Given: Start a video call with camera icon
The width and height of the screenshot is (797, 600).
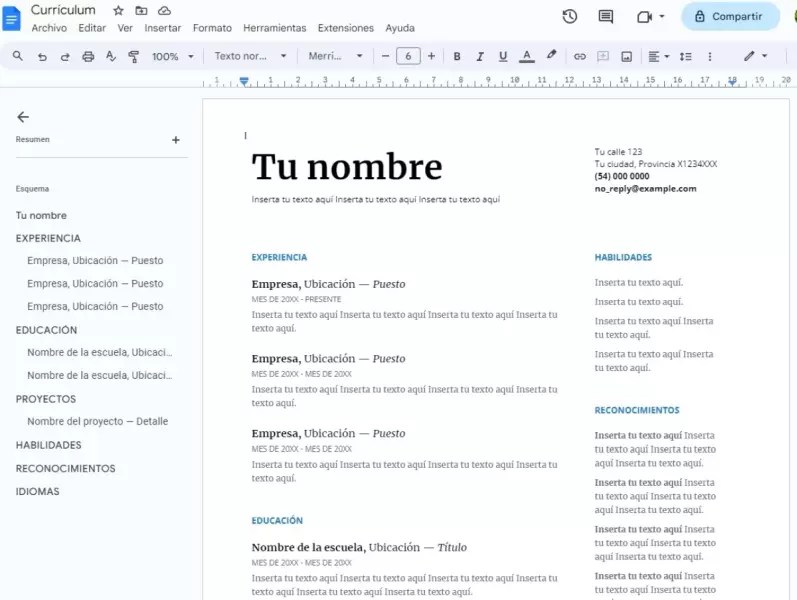Looking at the screenshot, I should pos(645,17).
